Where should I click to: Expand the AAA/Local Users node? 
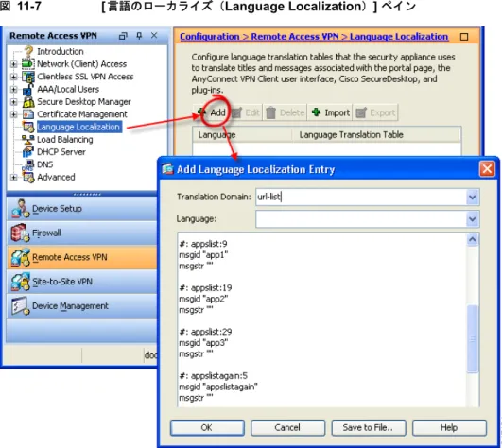[13, 89]
